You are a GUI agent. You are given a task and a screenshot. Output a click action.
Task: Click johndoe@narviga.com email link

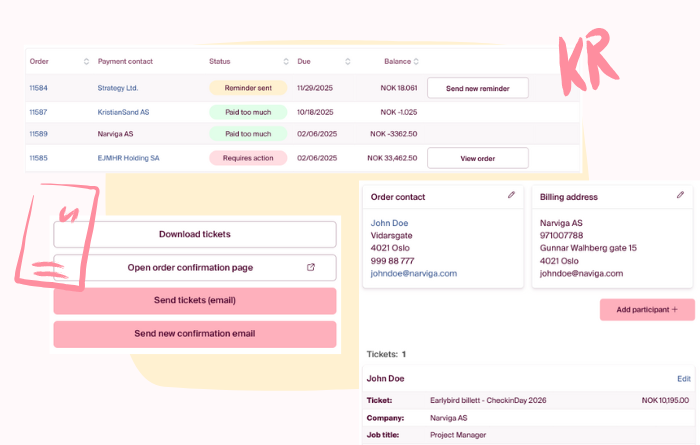coord(414,274)
